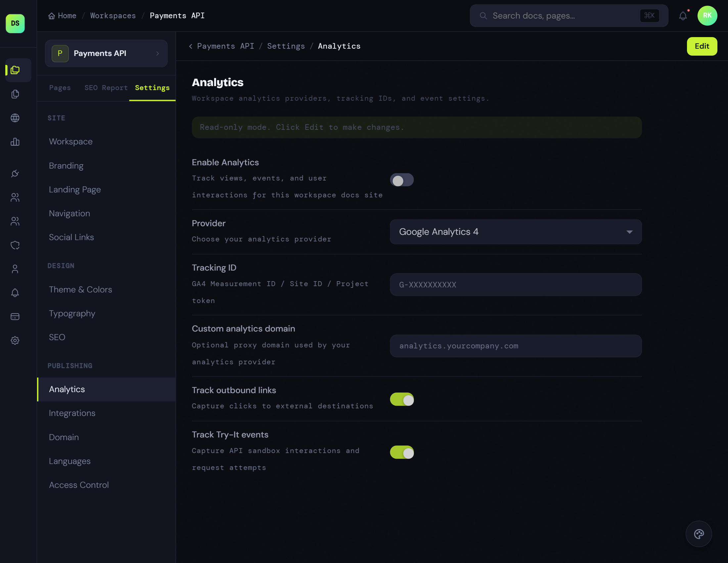Click the Tracking ID input field

(x=515, y=285)
